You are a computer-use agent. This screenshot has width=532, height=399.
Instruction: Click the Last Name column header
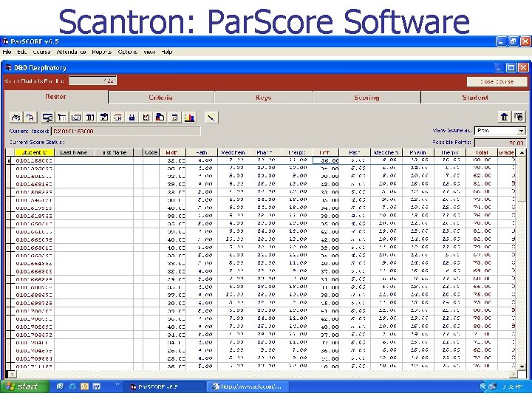[x=74, y=152]
